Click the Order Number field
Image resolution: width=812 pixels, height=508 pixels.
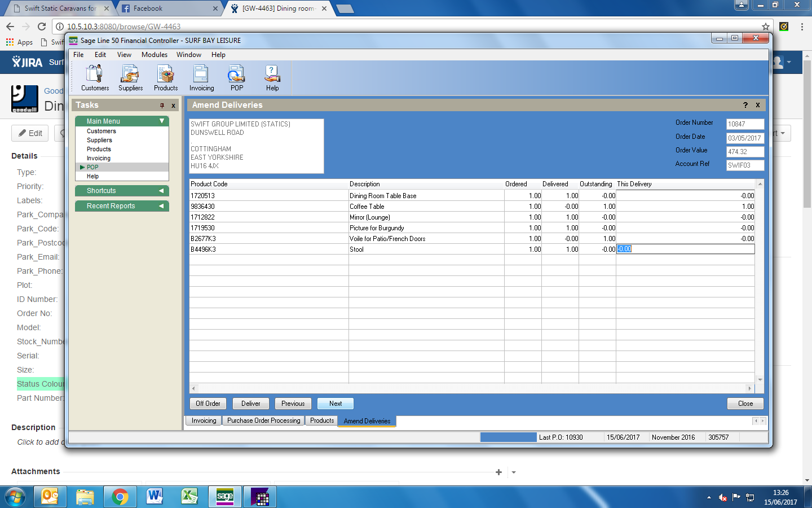click(744, 124)
